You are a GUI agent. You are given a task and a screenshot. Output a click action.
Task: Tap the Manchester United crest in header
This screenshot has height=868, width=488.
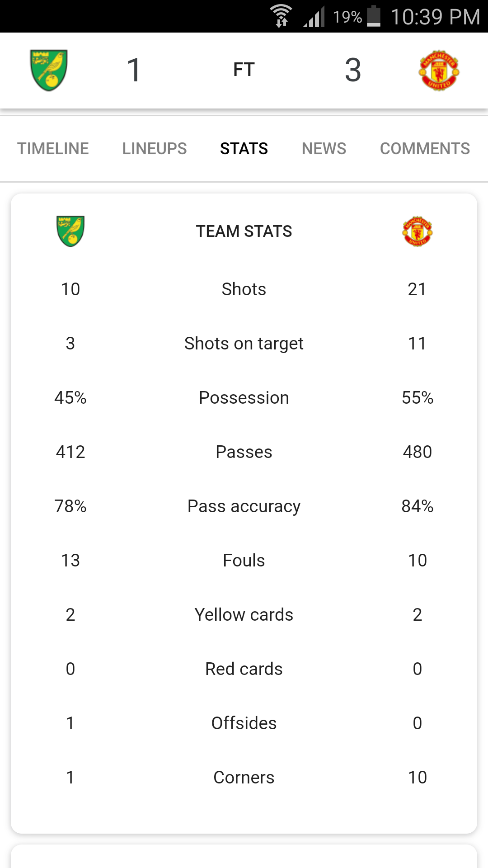point(439,71)
